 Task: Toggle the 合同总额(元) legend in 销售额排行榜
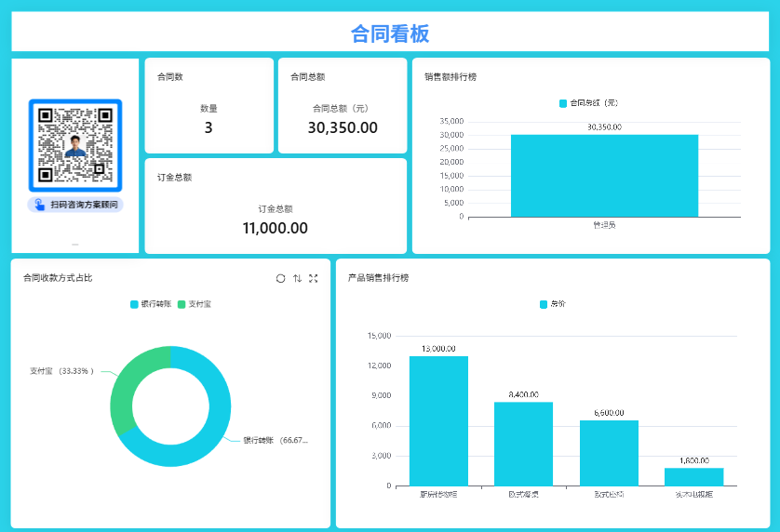588,103
